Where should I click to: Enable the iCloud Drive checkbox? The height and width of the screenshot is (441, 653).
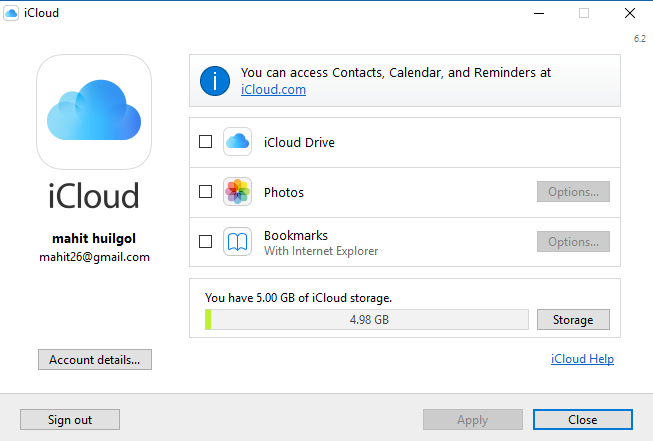click(206, 142)
